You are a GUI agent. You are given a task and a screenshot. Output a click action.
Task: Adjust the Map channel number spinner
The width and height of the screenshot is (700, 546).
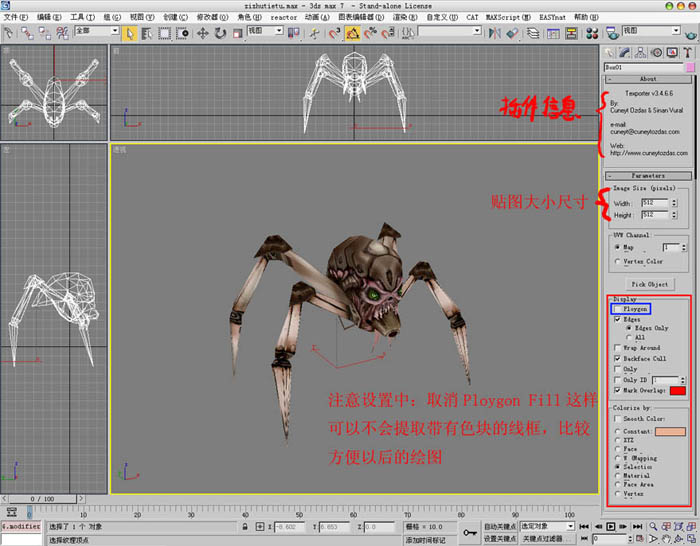click(x=684, y=247)
